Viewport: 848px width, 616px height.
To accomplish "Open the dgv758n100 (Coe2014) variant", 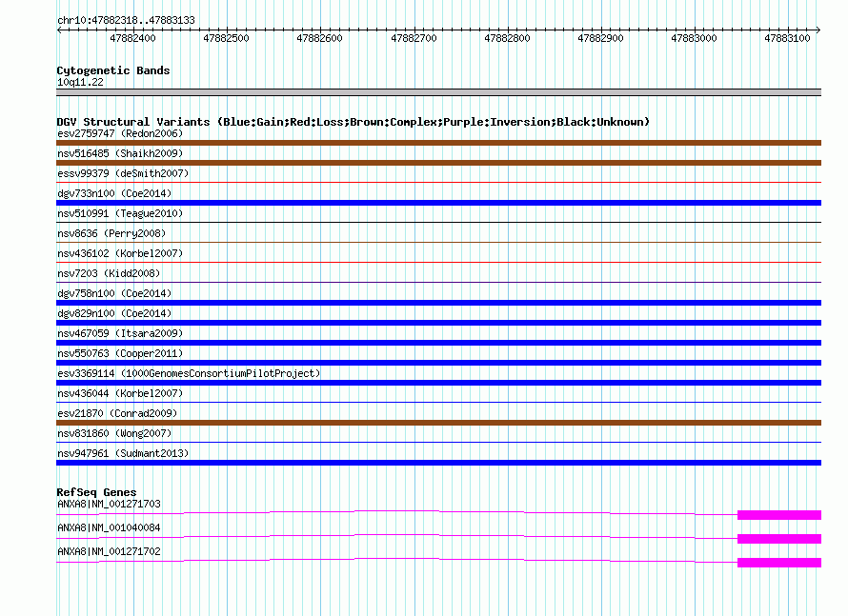I will 114,293.
